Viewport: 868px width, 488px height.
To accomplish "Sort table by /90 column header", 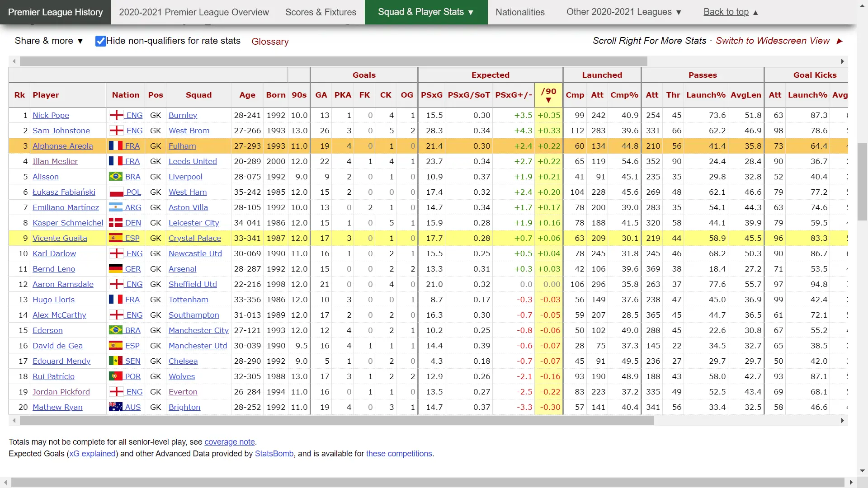I will pyautogui.click(x=548, y=95).
